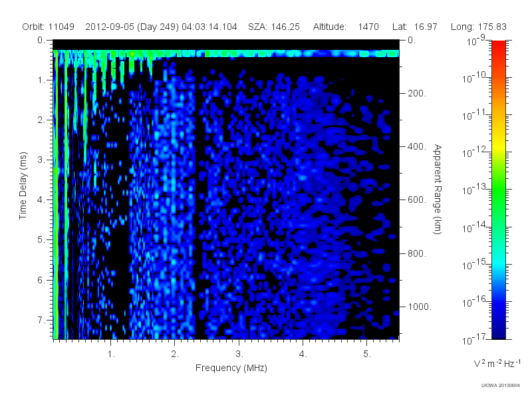Click the 3. tick label on time delay axis
The width and height of the screenshot is (532, 399).
coord(41,160)
